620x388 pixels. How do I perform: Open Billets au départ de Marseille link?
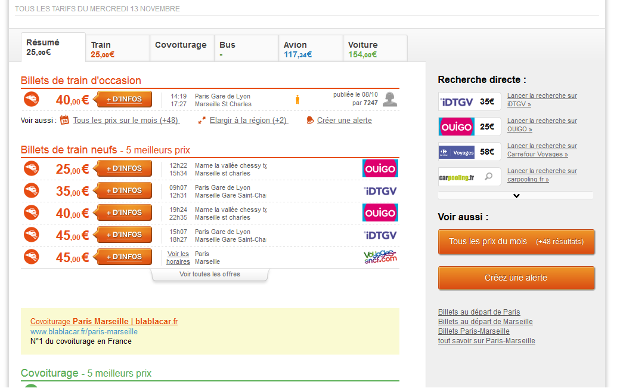485,322
